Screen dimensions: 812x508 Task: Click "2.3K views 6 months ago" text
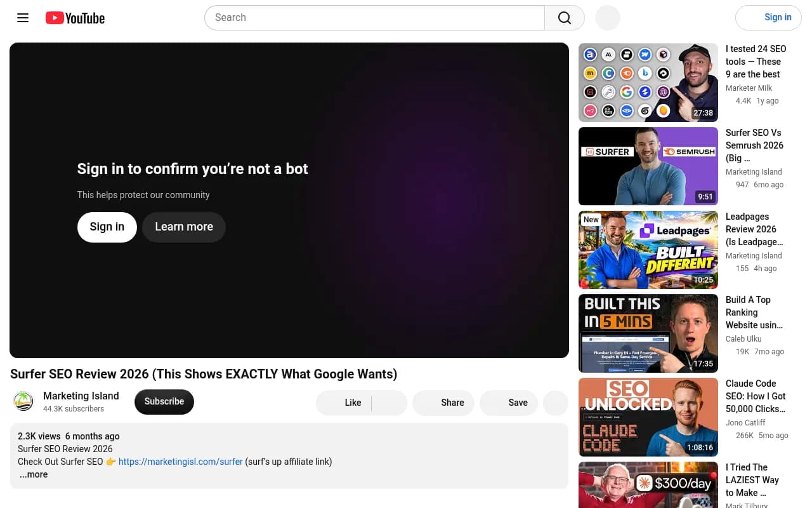click(69, 436)
